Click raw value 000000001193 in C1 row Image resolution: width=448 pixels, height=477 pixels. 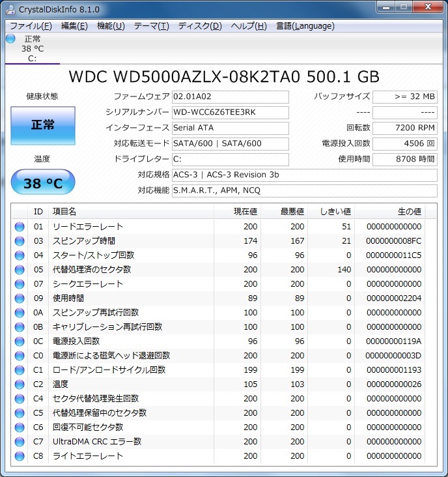(x=394, y=370)
